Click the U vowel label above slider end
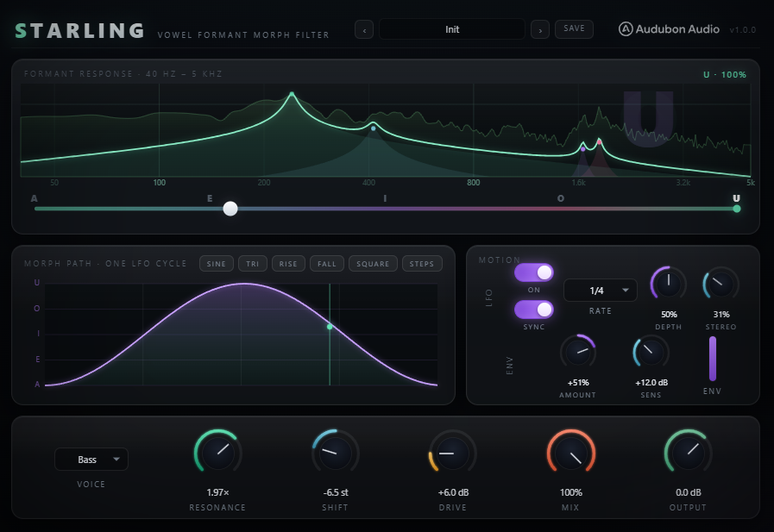Image resolution: width=774 pixels, height=532 pixels. (x=737, y=198)
